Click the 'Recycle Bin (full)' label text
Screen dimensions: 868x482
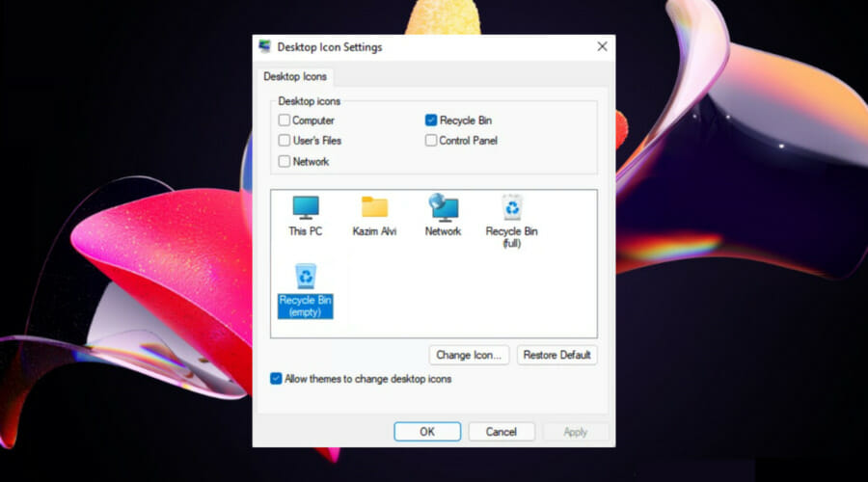[511, 237]
